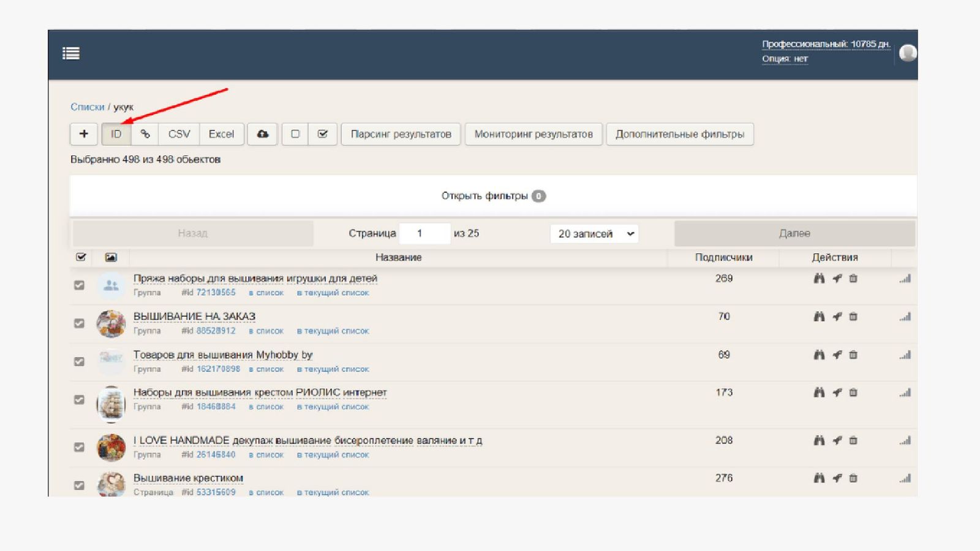Uncheck the Товаров для вышивания Myhobby row
This screenshot has width=980, height=551.
pyautogui.click(x=79, y=361)
